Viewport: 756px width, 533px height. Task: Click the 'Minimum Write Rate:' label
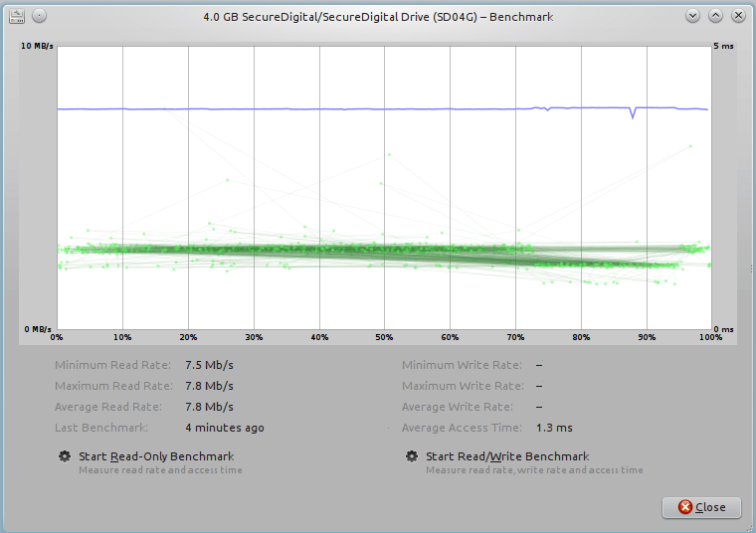pos(462,365)
